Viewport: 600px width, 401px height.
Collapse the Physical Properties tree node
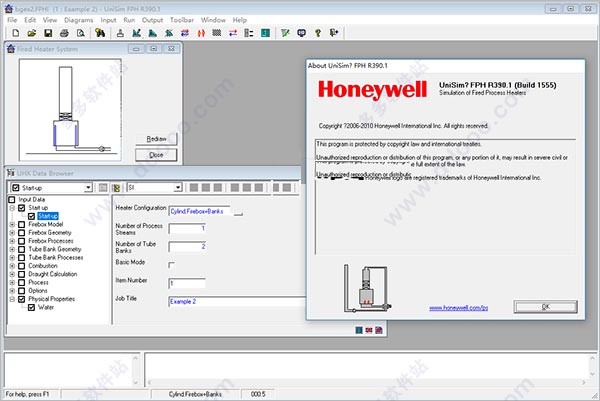(x=12, y=299)
